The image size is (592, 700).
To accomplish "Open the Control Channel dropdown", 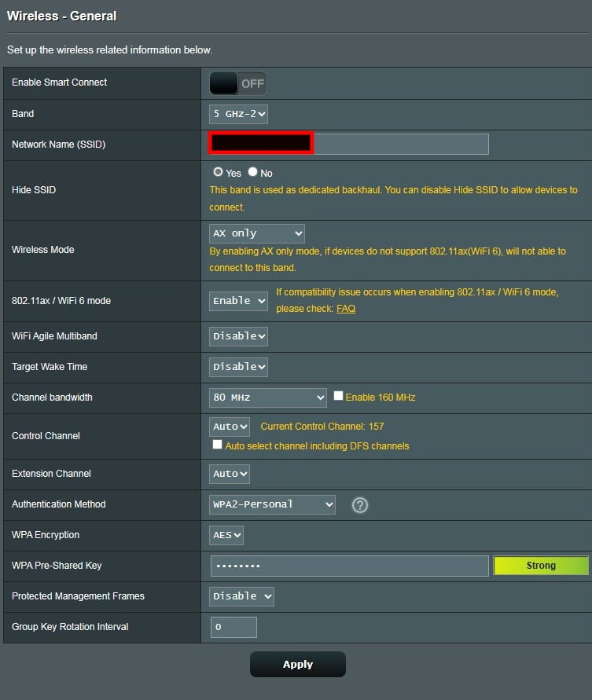I will coord(230,427).
